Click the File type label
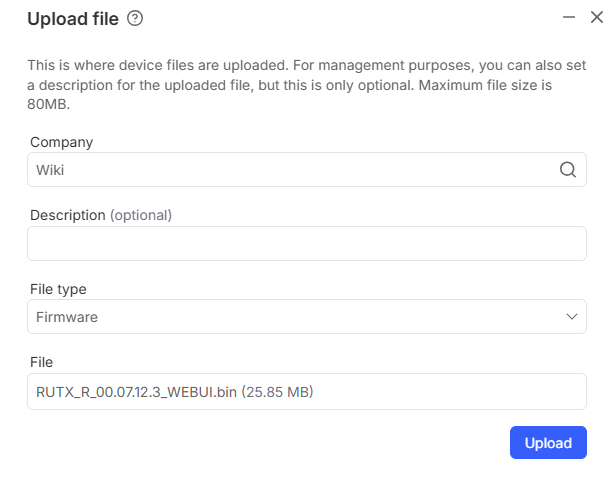Screen dimensions: 615x482 pos(58,289)
